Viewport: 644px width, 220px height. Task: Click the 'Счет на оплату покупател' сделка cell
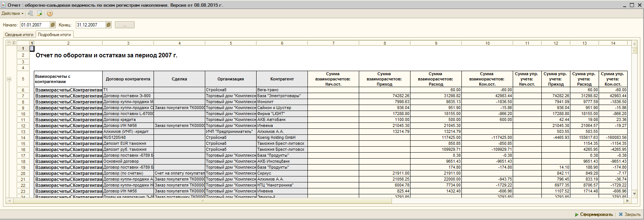[179, 173]
